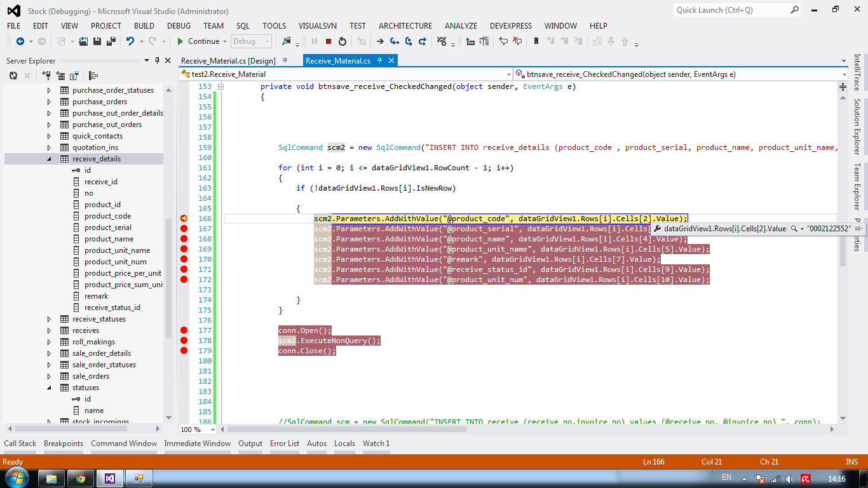This screenshot has height=488, width=868.
Task: Toggle the breakpoint on conn.Open() line 177
Action: point(184,330)
